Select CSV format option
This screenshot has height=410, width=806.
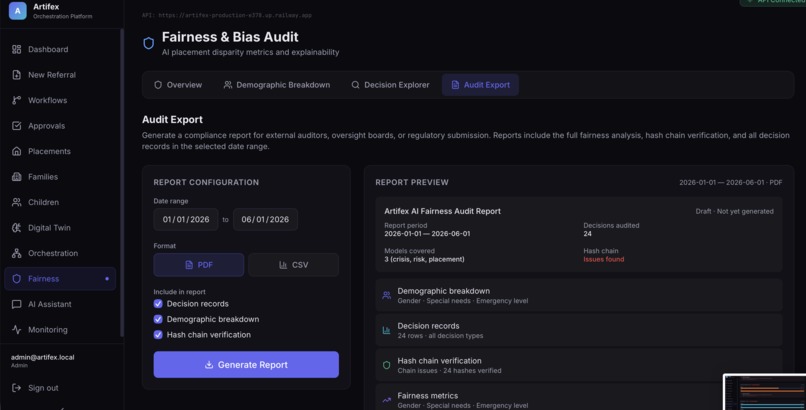[294, 265]
